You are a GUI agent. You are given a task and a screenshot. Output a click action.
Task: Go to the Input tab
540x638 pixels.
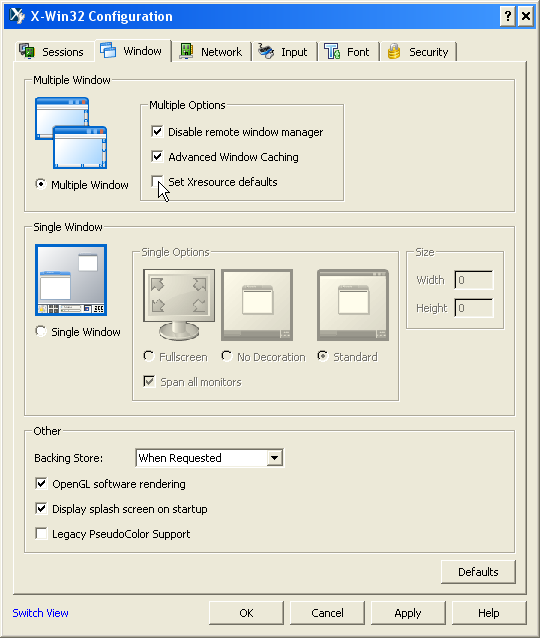click(x=284, y=52)
